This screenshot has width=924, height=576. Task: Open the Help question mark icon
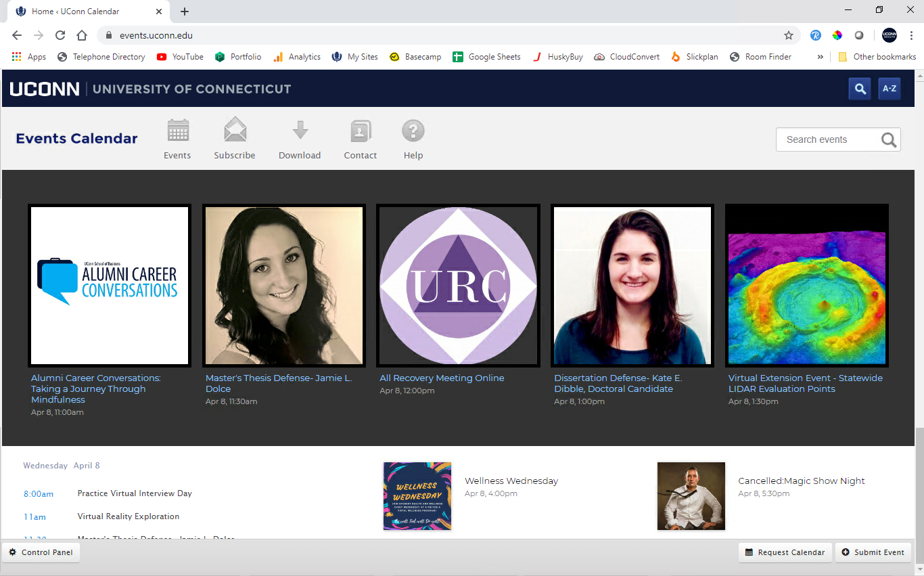click(413, 131)
